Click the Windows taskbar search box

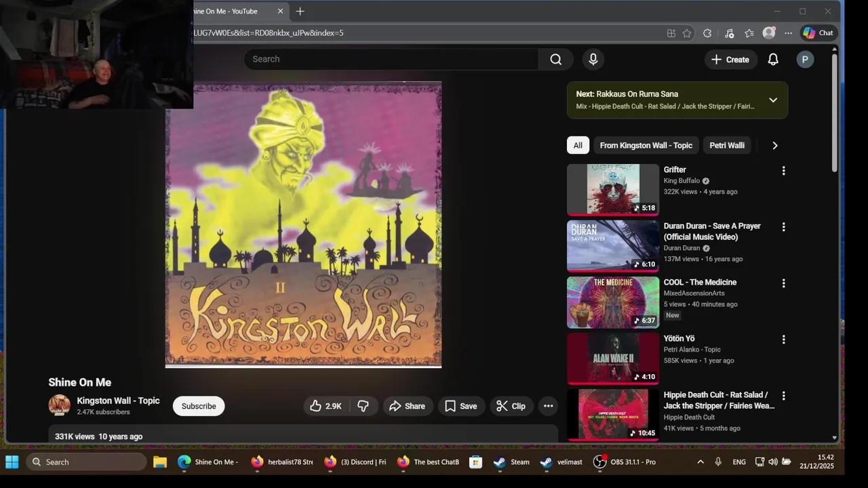86,462
